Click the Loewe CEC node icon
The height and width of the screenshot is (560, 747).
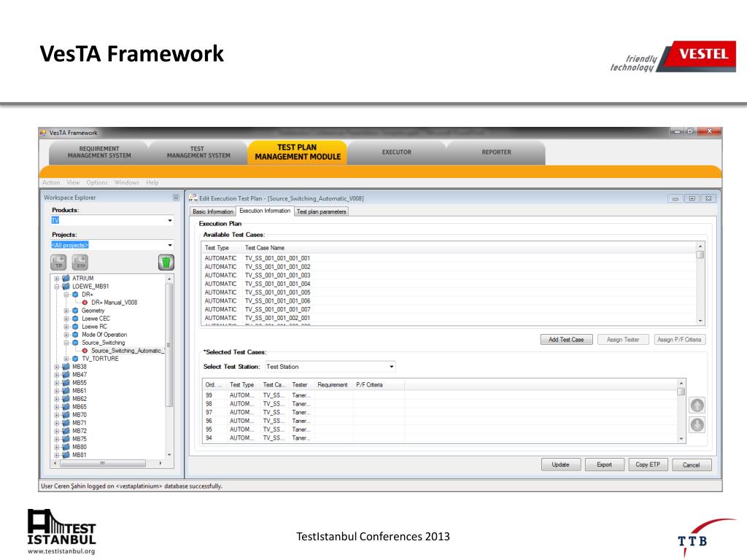75,319
